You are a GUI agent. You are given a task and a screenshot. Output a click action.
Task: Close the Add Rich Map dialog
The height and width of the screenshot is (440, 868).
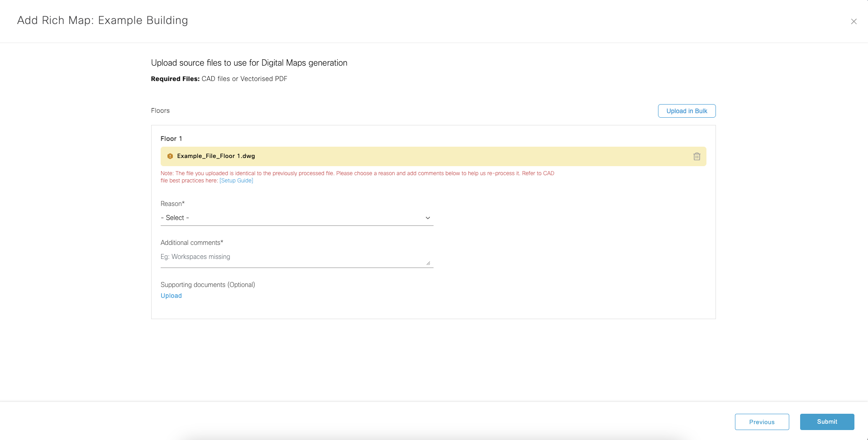[854, 21]
